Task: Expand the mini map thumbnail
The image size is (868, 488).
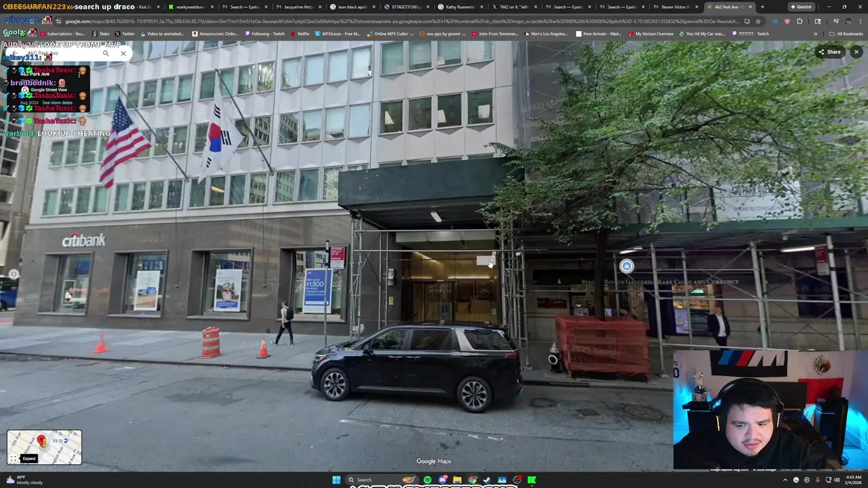Action: click(44, 447)
